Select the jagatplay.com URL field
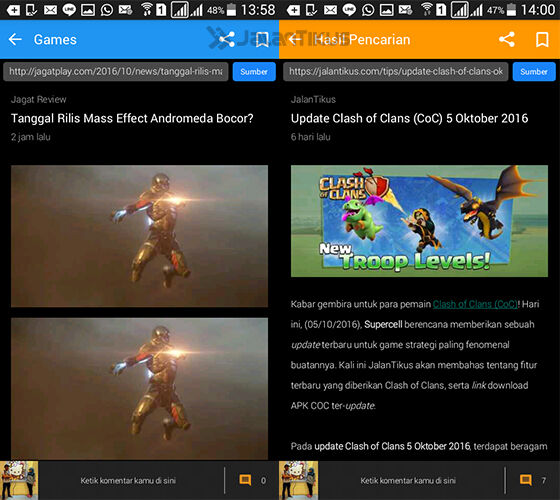560x500 pixels. point(116,71)
